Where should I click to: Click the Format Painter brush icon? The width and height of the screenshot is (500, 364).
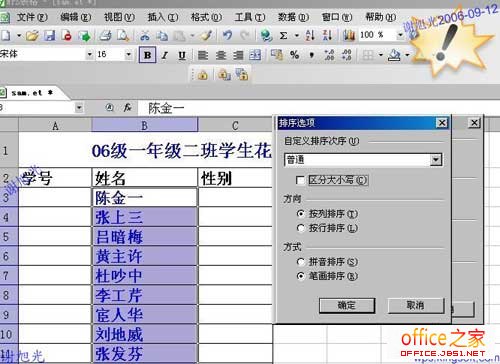[x=207, y=35]
